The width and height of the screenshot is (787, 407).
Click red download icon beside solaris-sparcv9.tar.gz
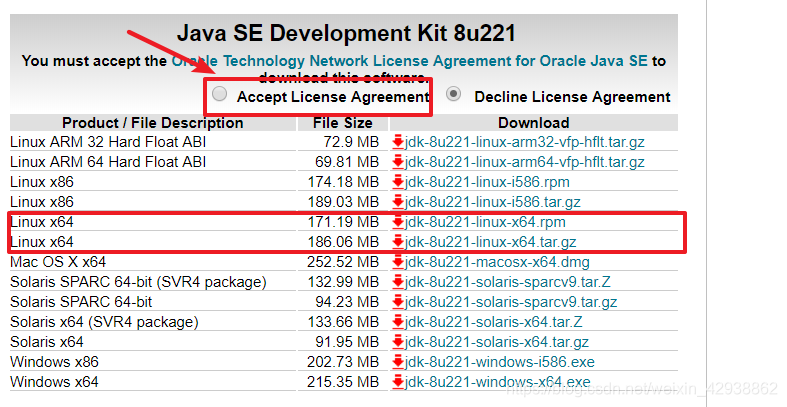(x=398, y=302)
